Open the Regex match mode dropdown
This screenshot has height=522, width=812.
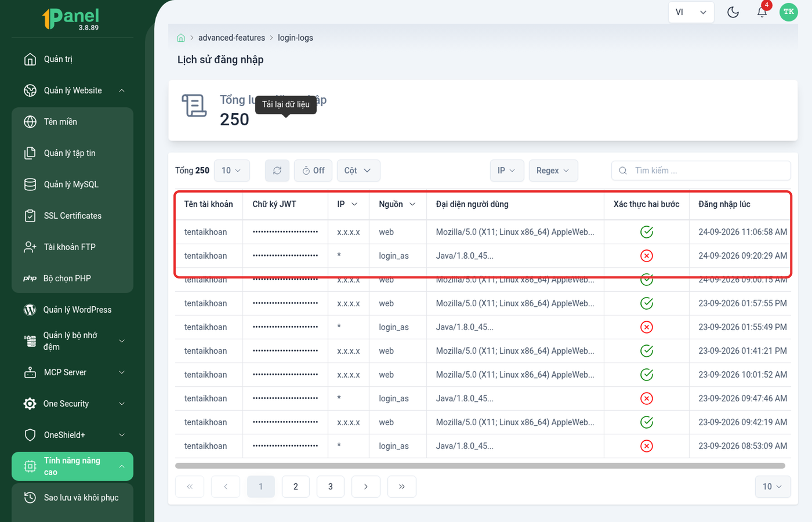point(553,171)
